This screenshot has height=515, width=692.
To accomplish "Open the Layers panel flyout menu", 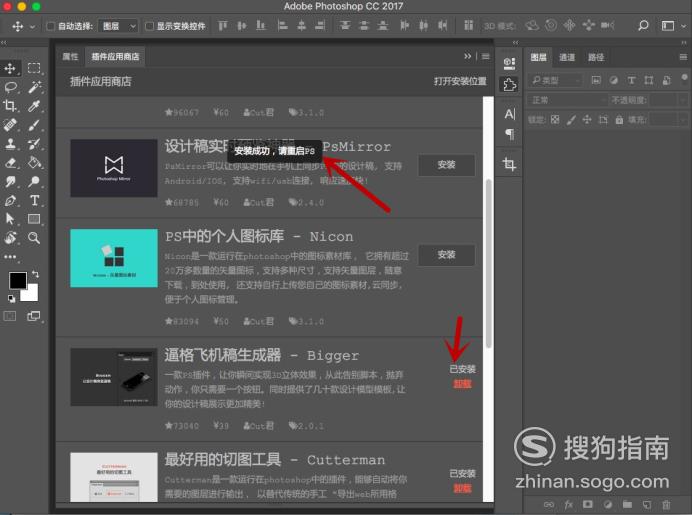I will pos(683,57).
